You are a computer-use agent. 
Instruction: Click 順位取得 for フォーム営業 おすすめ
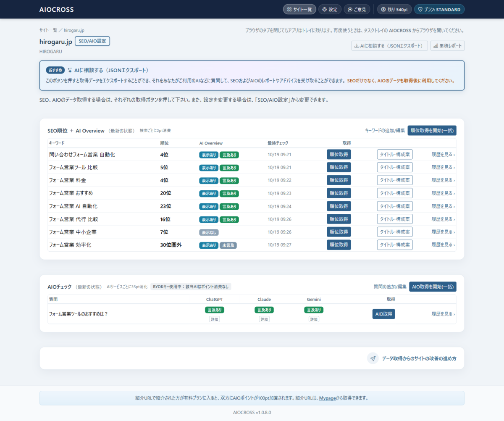339,193
